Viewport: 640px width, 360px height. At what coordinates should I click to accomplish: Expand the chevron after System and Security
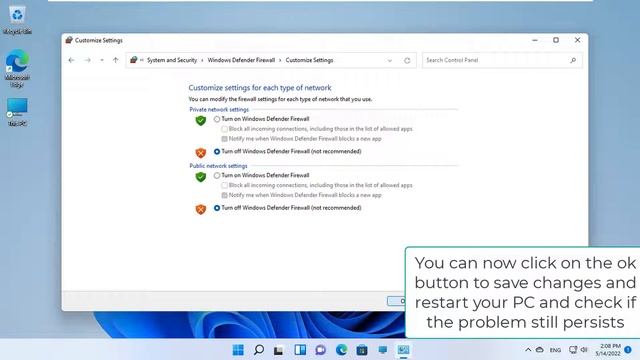click(202, 60)
